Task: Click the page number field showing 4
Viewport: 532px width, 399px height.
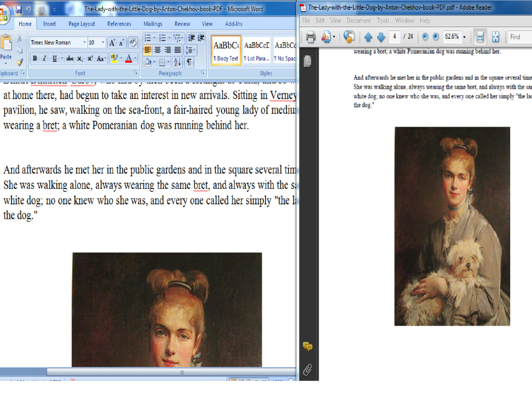Action: pos(394,36)
